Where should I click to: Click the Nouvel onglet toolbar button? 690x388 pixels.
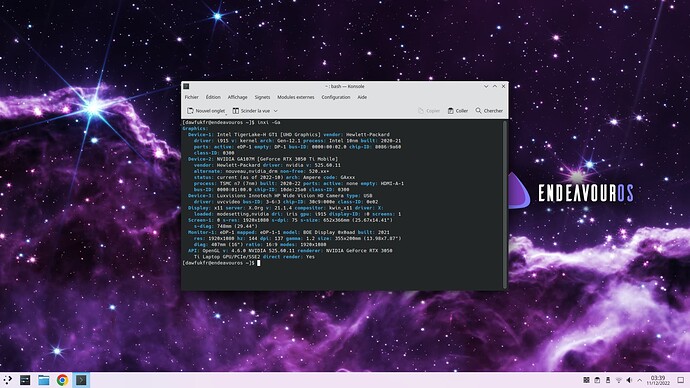206,111
